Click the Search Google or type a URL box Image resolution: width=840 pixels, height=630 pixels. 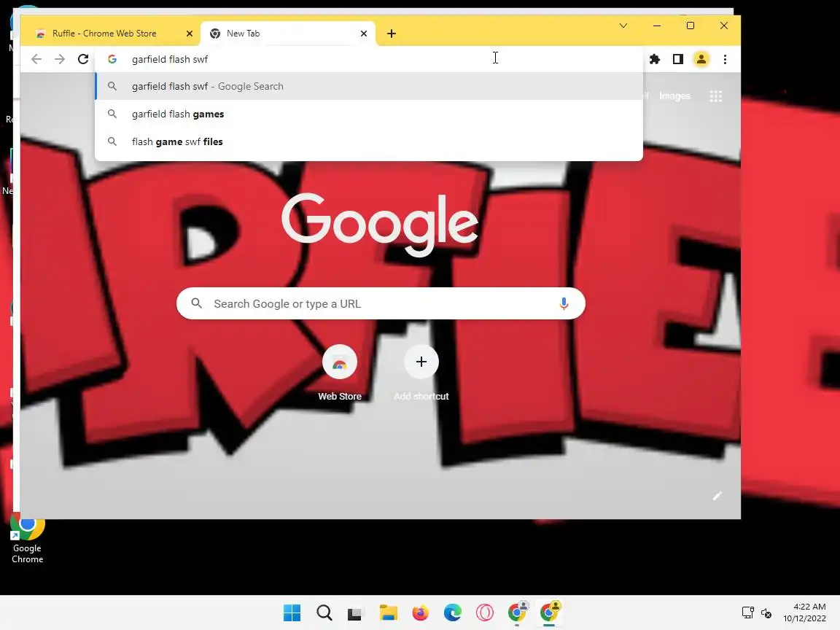click(x=381, y=304)
